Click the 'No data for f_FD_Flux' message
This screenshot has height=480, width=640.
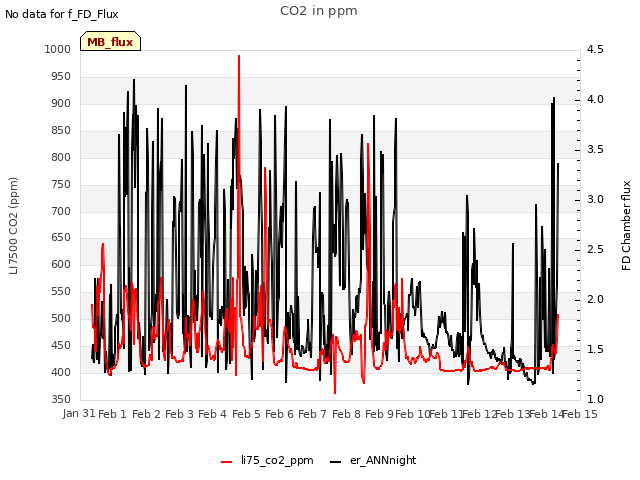[x=62, y=14]
